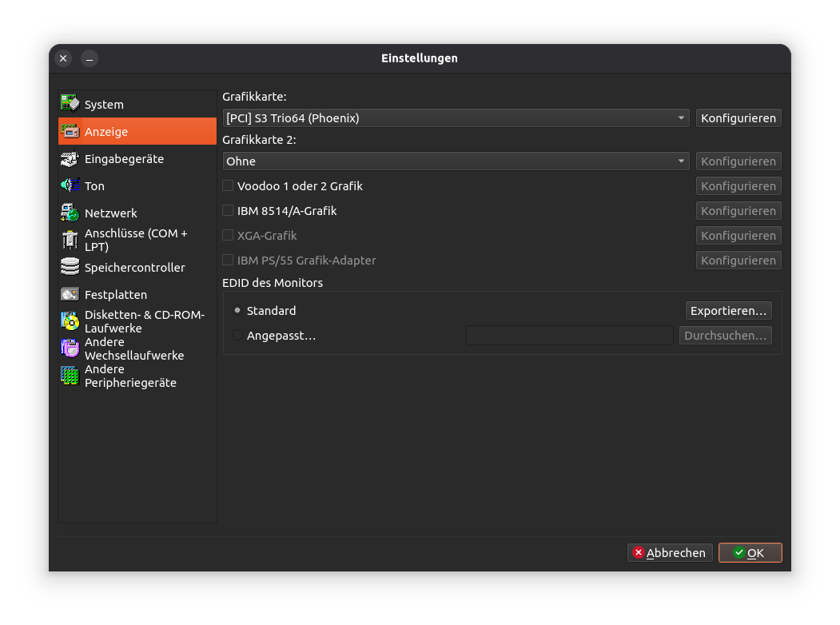
Task: Click the Ton speaker icon
Action: (70, 186)
